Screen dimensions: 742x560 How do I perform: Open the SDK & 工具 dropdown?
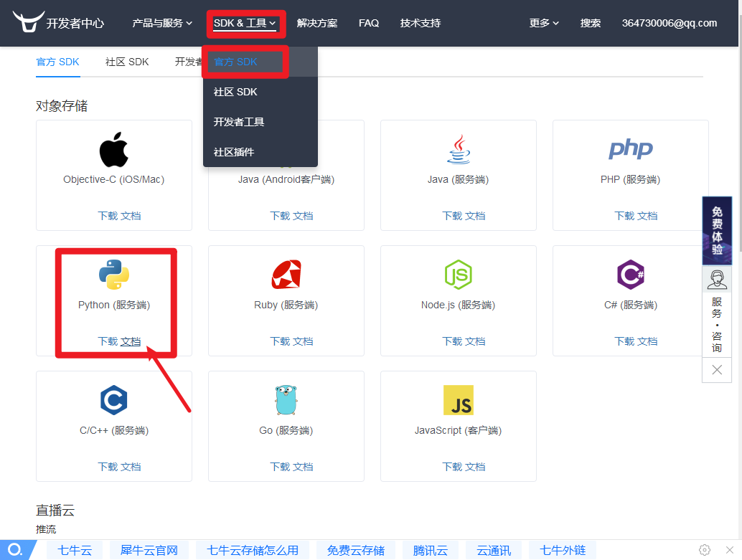[x=245, y=22]
